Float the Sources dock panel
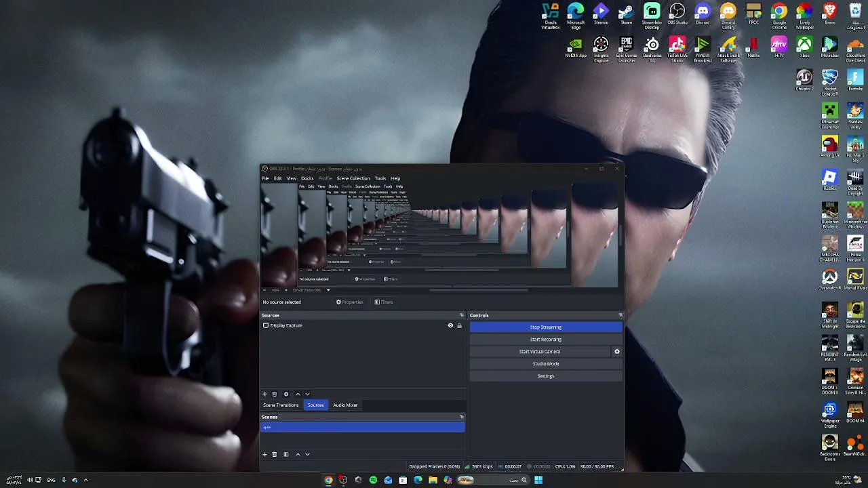The width and height of the screenshot is (868, 488). coord(462,315)
